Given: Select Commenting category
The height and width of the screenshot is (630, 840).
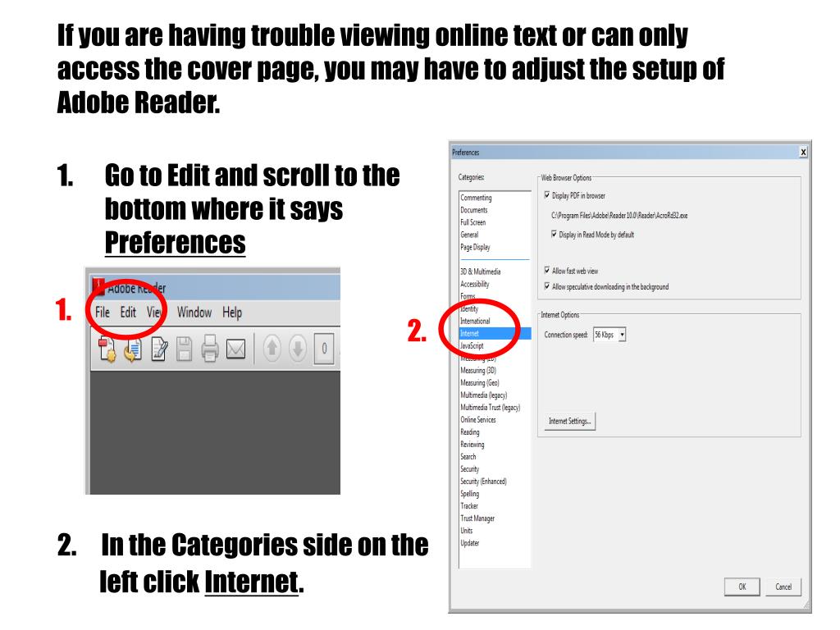Looking at the screenshot, I should (x=476, y=198).
